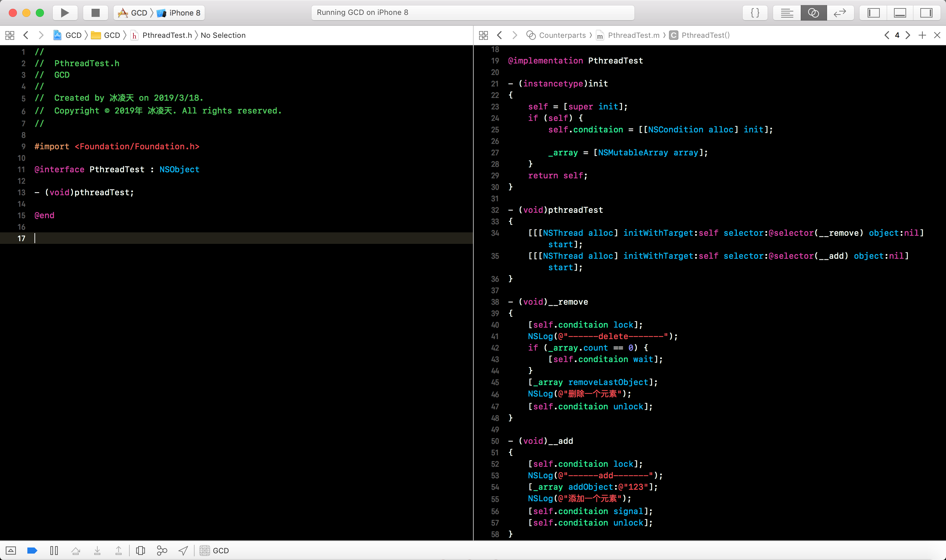Click @selector(__remove) on line 34
946x560 pixels.
coord(816,233)
